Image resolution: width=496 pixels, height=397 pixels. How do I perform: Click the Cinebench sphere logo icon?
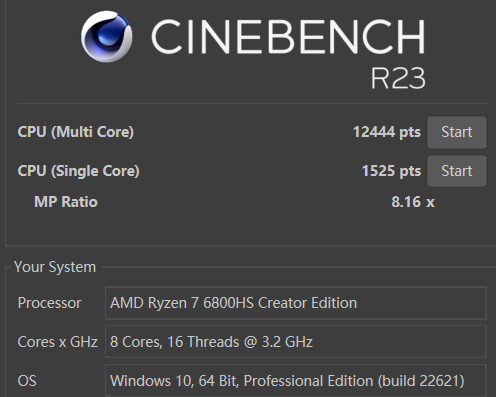point(107,36)
